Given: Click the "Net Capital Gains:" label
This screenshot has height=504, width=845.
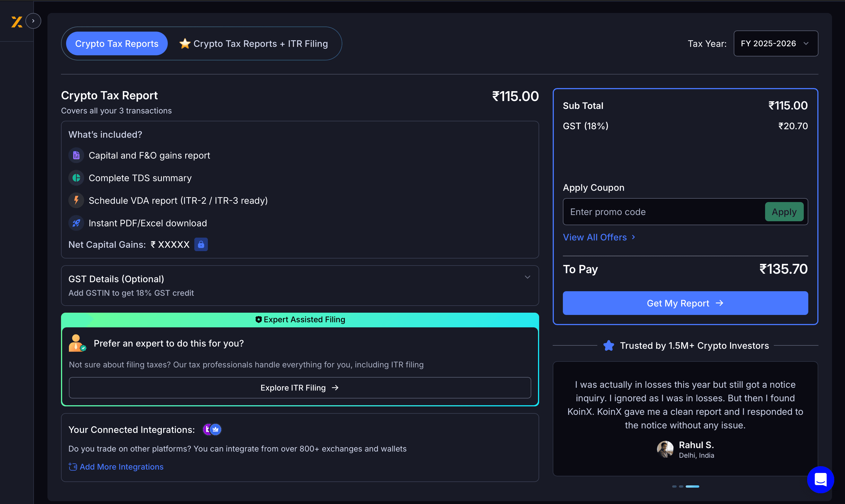Looking at the screenshot, I should click(107, 245).
